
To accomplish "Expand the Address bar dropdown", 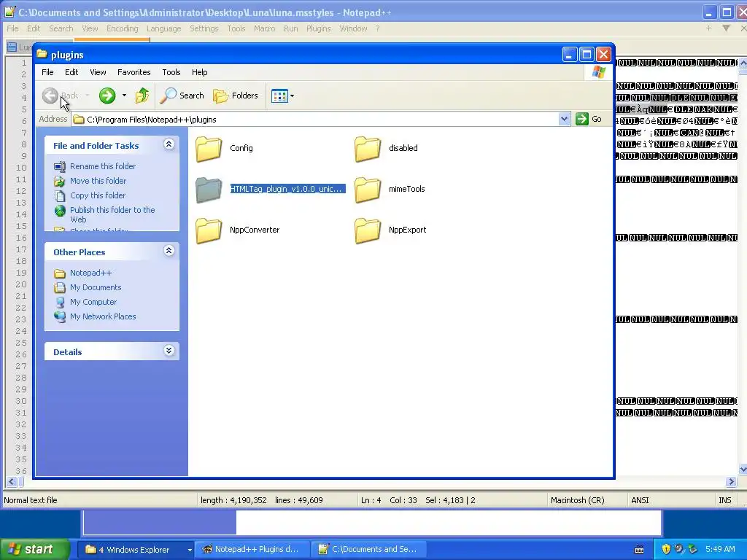I will (564, 119).
